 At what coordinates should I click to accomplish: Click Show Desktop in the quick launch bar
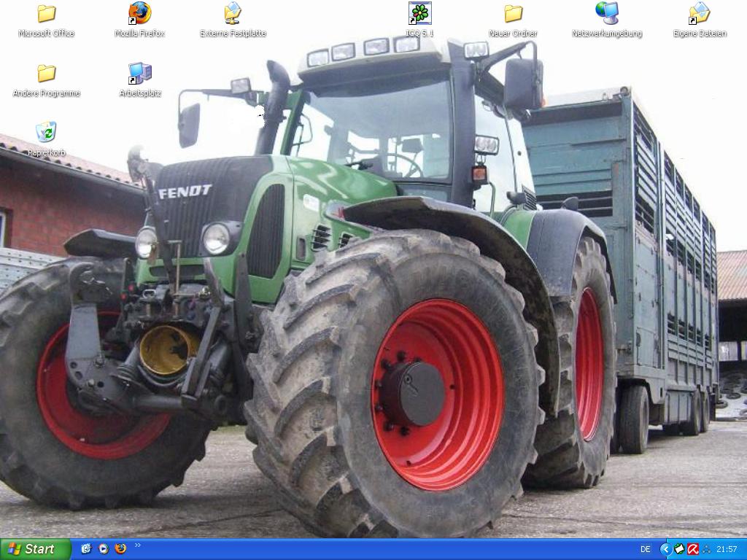coord(86,549)
